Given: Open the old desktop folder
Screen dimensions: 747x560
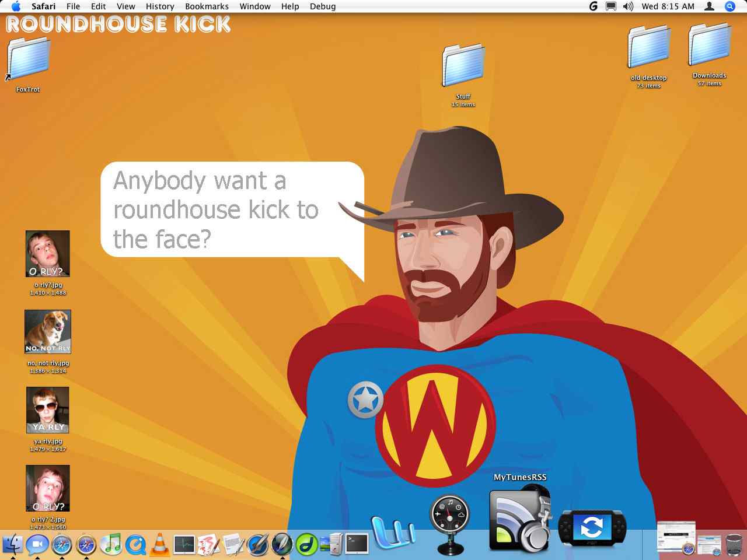Looking at the screenshot, I should (648, 47).
